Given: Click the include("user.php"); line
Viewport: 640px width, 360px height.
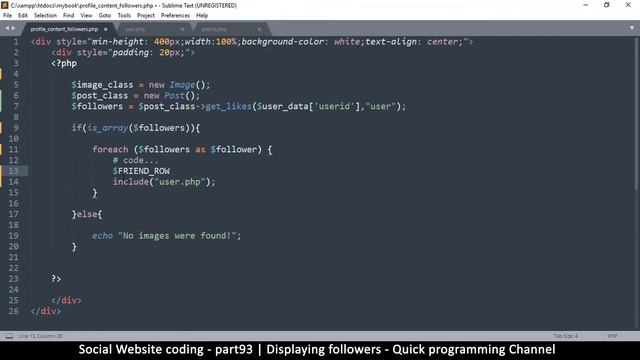Looking at the screenshot, I should (x=164, y=182).
